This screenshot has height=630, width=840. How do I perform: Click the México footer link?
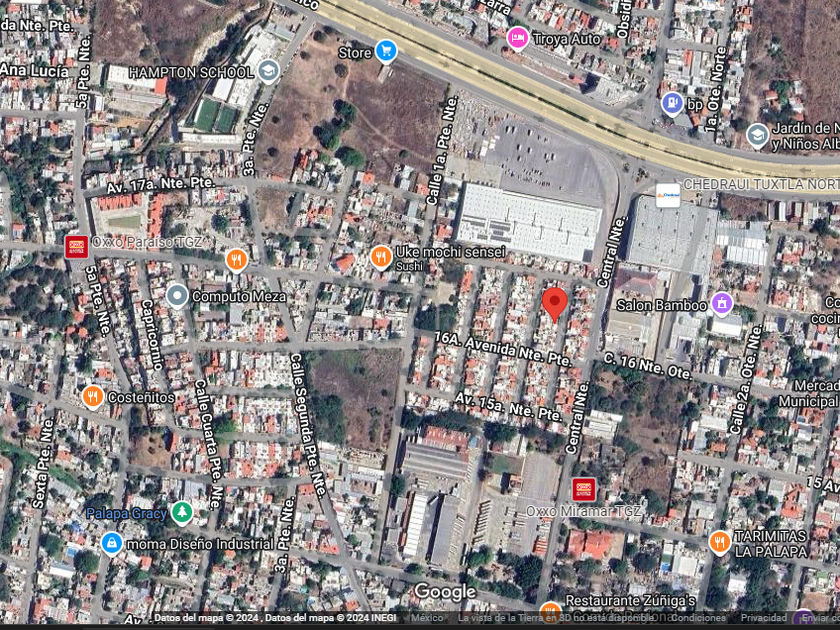(426, 618)
